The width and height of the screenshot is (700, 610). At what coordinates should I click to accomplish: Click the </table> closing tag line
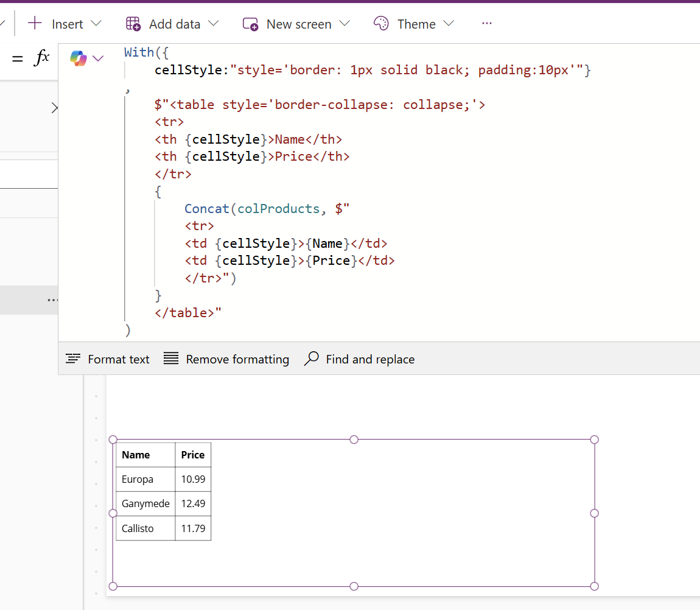pos(188,312)
